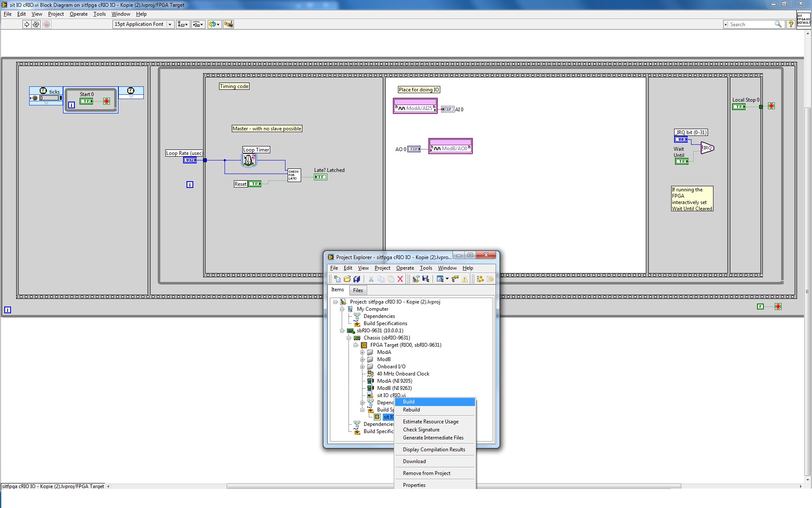Open Project menu in main LabVIEW window
812x508 pixels.
click(56, 14)
